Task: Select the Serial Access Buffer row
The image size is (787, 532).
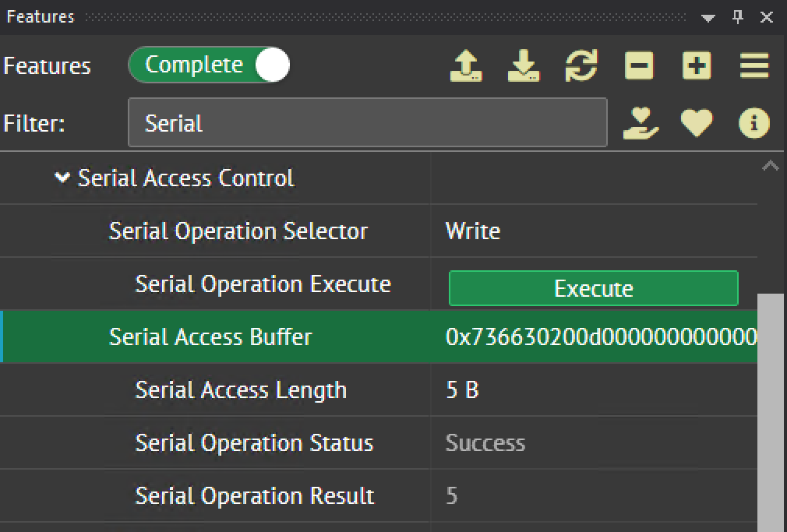Action: tap(210, 337)
